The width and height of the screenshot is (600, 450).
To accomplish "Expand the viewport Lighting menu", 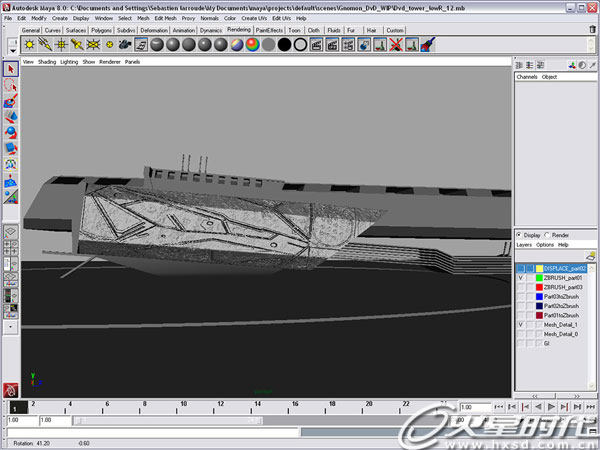I will [x=69, y=62].
